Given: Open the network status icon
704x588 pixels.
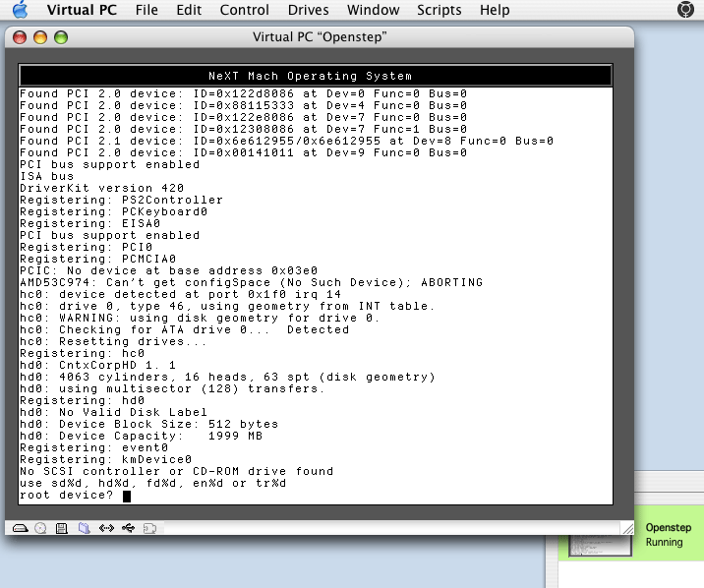Looking at the screenshot, I should (x=106, y=528).
